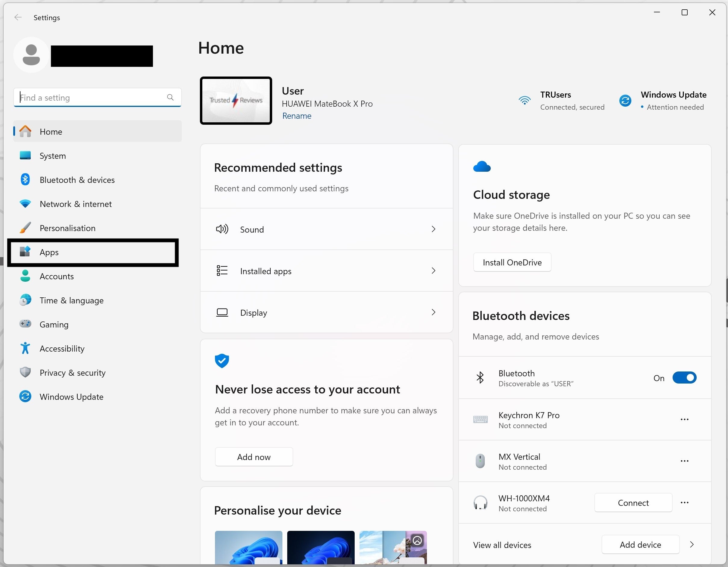Click the System monitor icon
This screenshot has width=728, height=567.
25,155
